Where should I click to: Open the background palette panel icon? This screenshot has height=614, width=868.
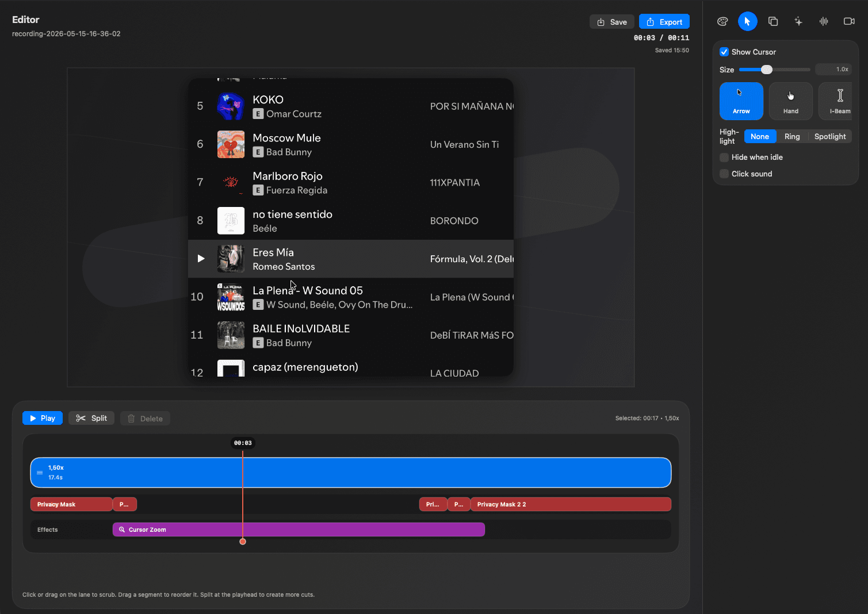click(722, 21)
